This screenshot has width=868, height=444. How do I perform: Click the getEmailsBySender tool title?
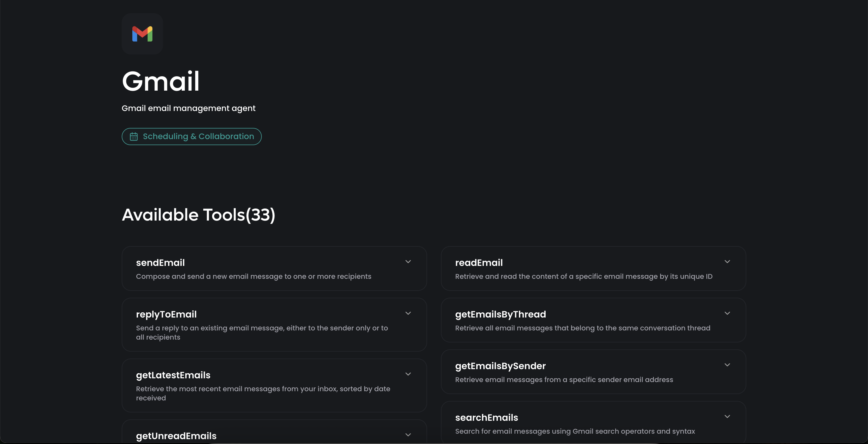[500, 366]
